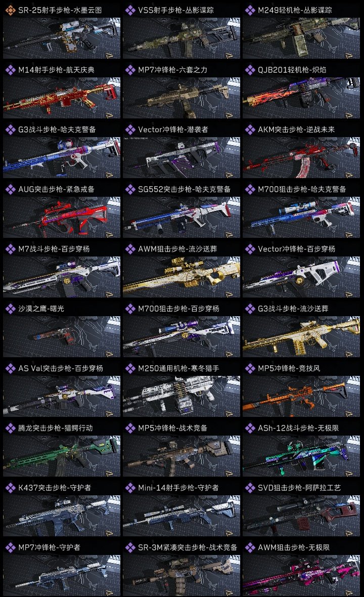Viewport: 364px width, 597px height.
Task: Click the orange rarity icon beside SR-25射手步枪-水墨云图
Action: [x=10, y=10]
